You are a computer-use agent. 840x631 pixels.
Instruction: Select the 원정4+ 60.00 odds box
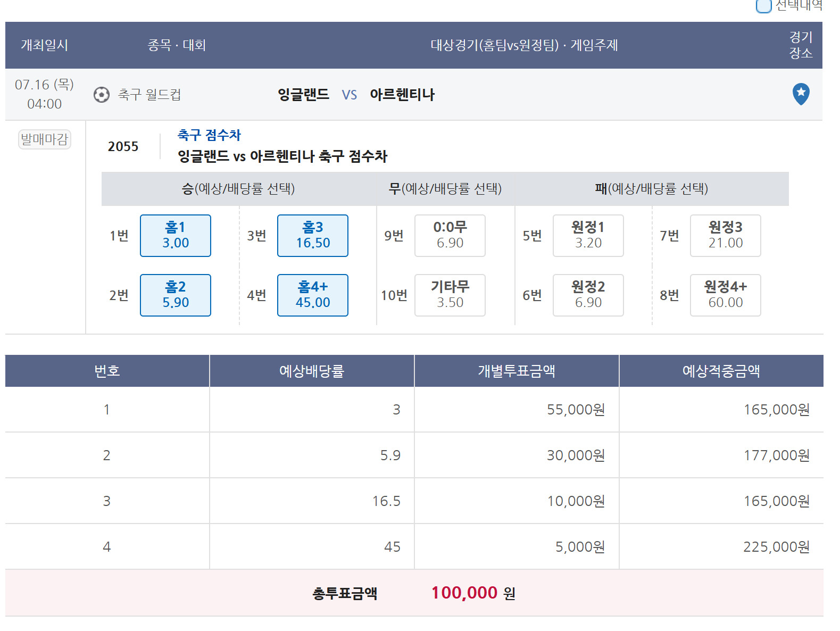[x=726, y=295]
